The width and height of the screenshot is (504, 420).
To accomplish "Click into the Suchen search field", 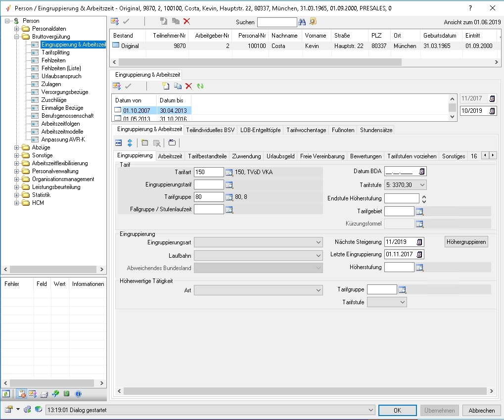I will coord(276,22).
